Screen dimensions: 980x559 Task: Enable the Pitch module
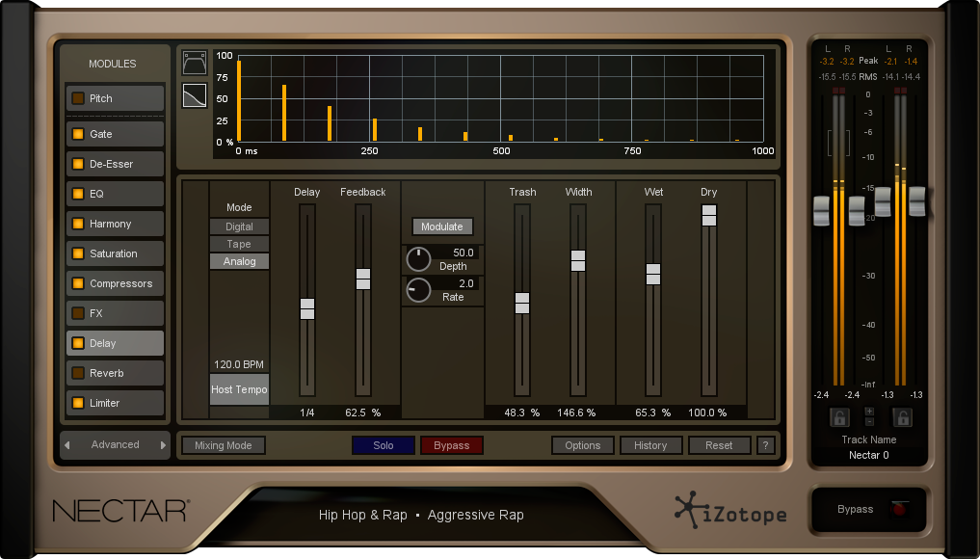[x=78, y=98]
